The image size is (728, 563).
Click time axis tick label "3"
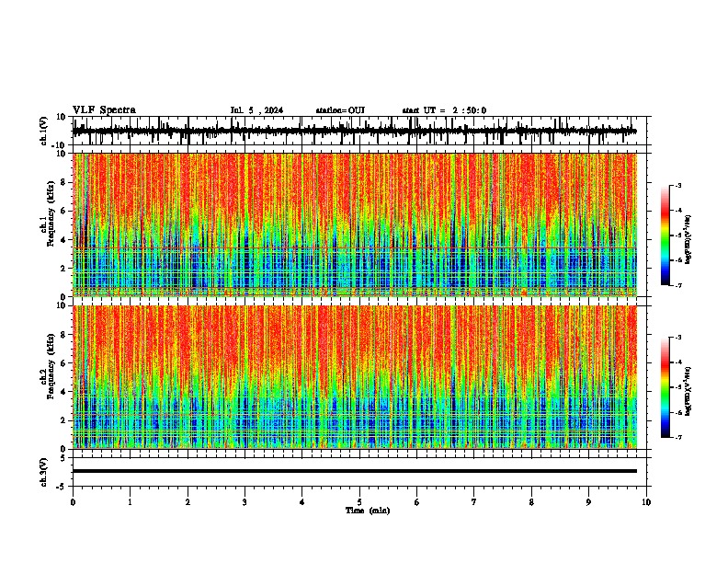[245, 502]
